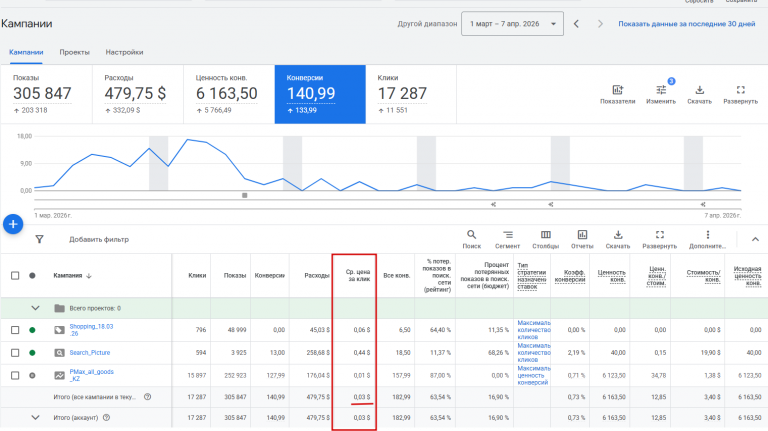This screenshot has height=431, width=768.
Task: Open the Сегмент icon
Action: point(507,235)
